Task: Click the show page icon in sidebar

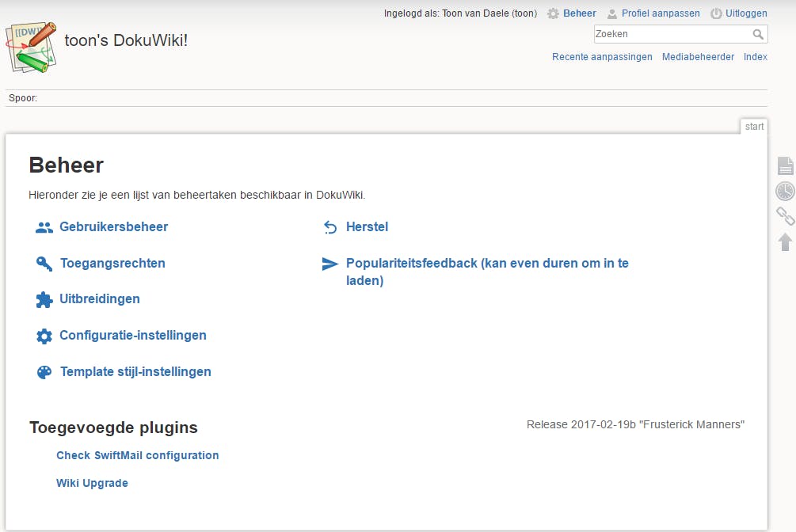Action: point(786,165)
